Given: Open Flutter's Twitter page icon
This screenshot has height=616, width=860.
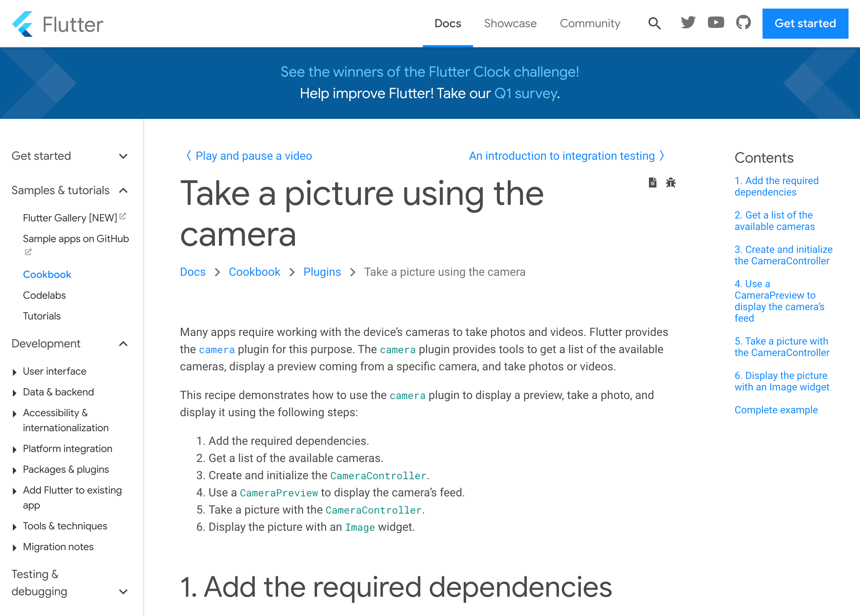Looking at the screenshot, I should point(688,23).
